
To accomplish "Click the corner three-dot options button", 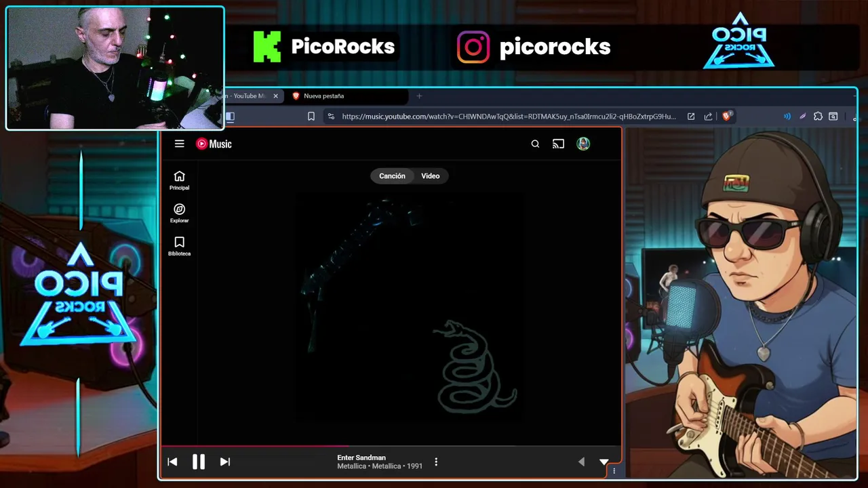I will pyautogui.click(x=614, y=470).
